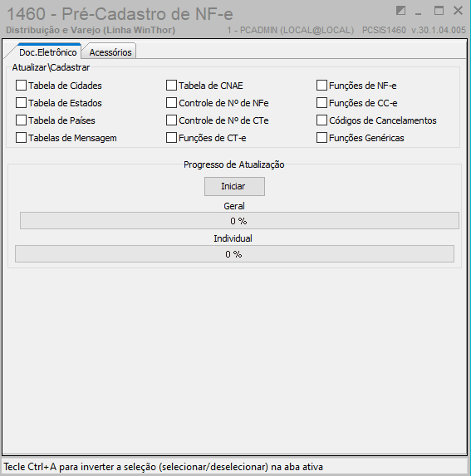Maximize the Pré-Cadastro de NF-e window
This screenshot has width=471, height=476.
click(x=439, y=11)
